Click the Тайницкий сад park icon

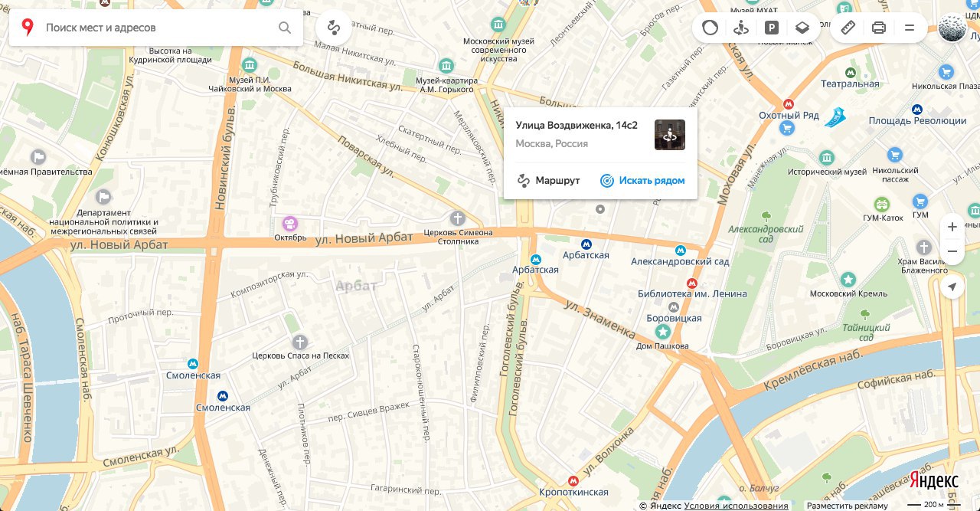point(865,314)
